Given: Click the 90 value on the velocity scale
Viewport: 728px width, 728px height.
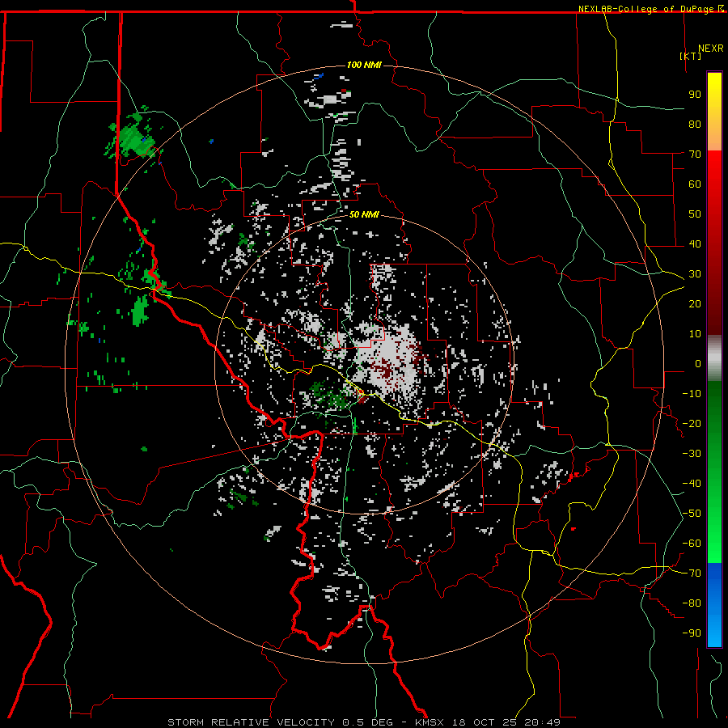Looking at the screenshot, I should pyautogui.click(x=695, y=95).
